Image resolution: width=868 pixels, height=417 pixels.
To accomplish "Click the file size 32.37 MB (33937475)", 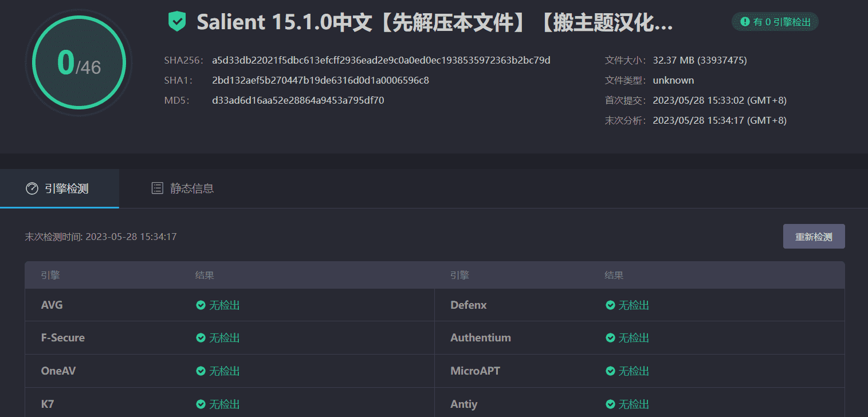I will pyautogui.click(x=700, y=60).
